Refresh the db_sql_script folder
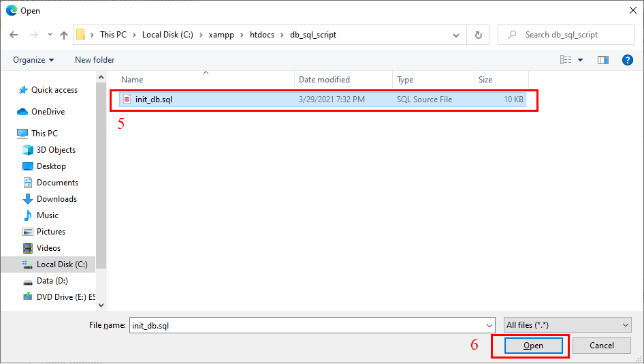This screenshot has width=644, height=364. coord(478,35)
